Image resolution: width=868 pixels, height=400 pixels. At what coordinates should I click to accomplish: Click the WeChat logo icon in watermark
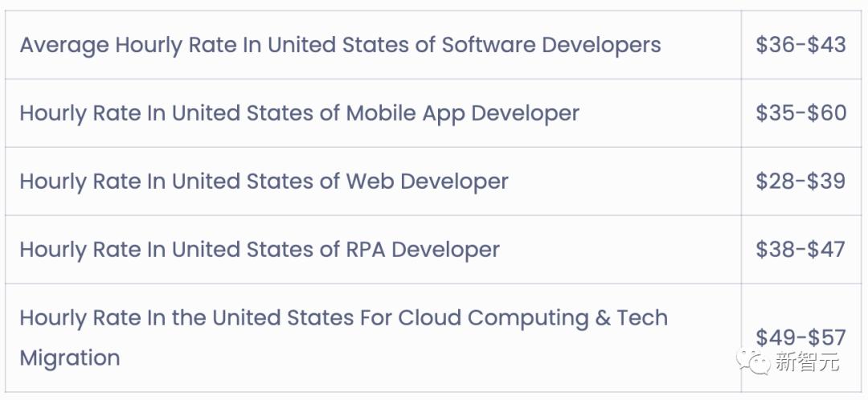tap(753, 361)
